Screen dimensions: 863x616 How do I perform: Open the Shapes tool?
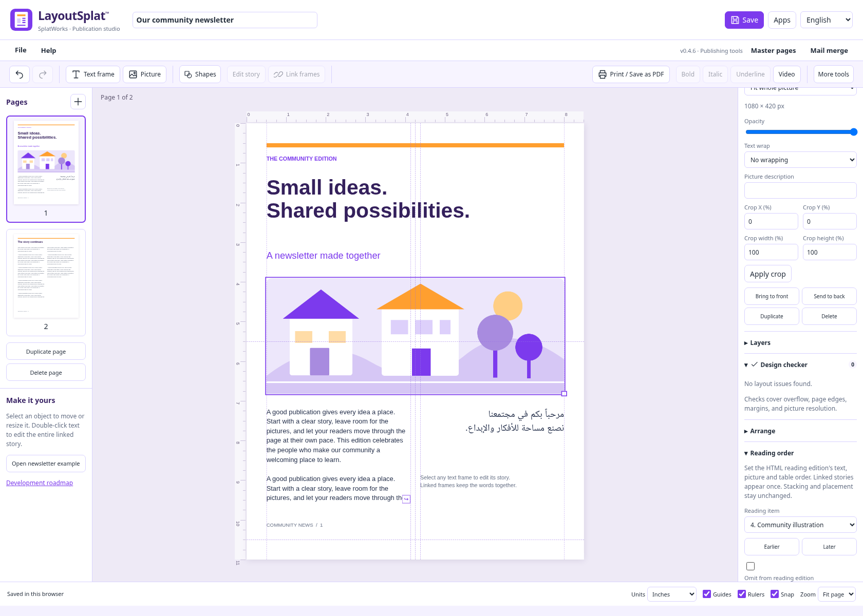(x=200, y=74)
